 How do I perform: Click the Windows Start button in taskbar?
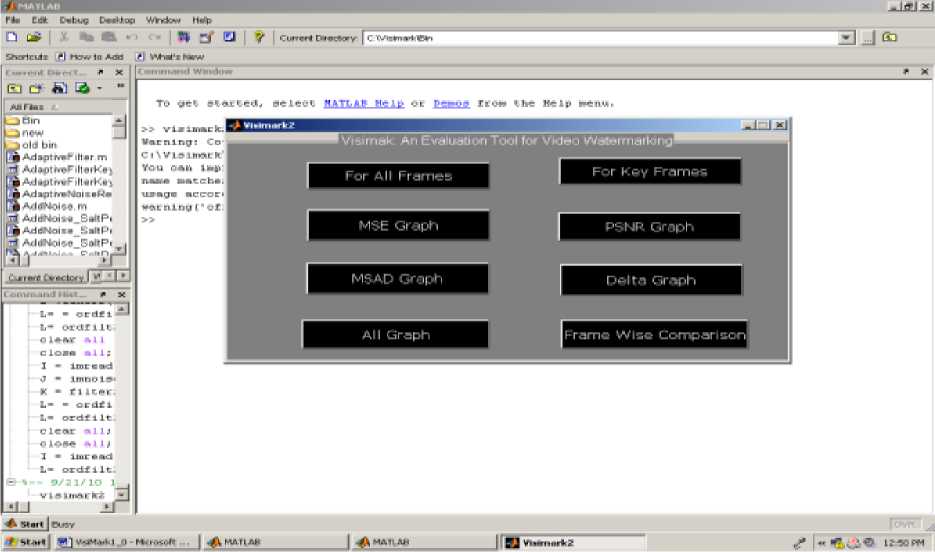[x=26, y=542]
